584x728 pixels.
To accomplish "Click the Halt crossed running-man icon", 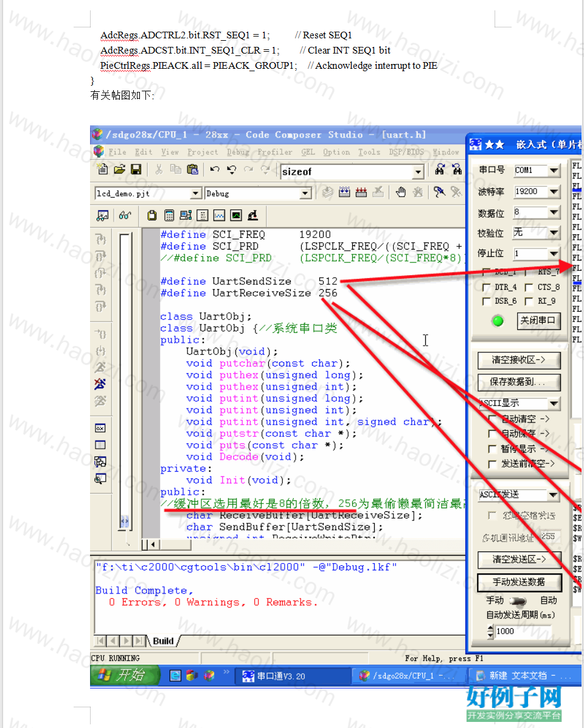I will click(x=100, y=384).
